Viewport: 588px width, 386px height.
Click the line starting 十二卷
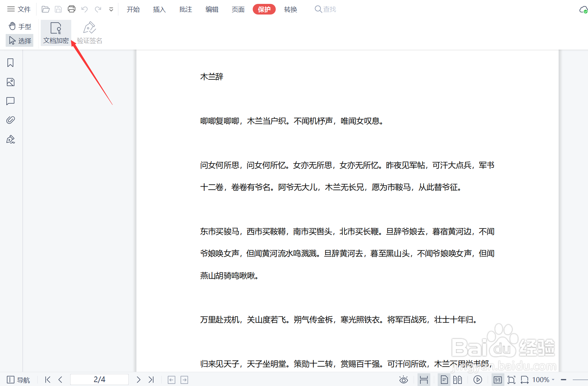[x=331, y=187]
